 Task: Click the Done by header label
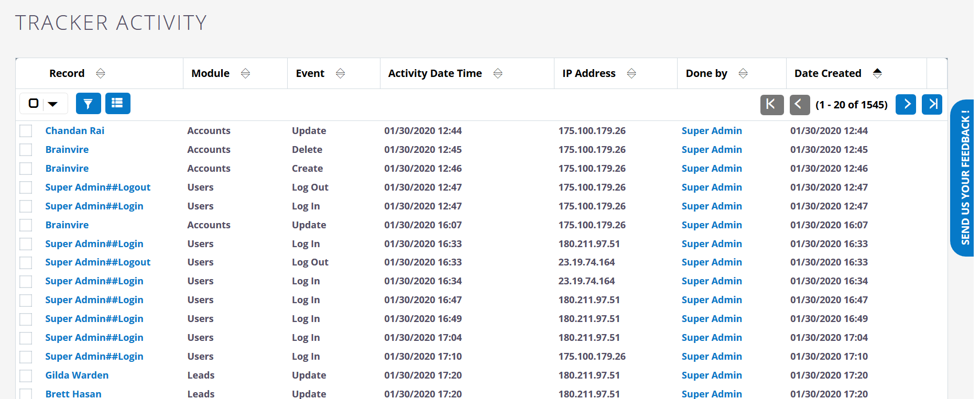click(706, 73)
